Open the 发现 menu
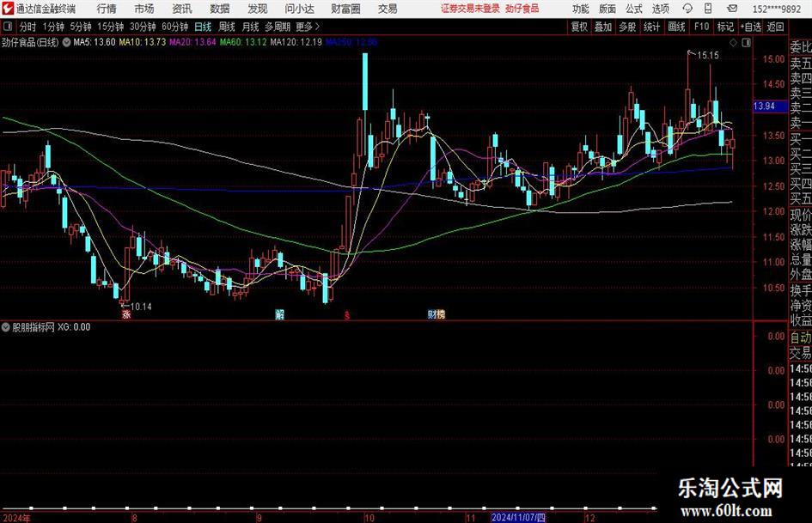This screenshot has height=523, width=812. tap(258, 9)
